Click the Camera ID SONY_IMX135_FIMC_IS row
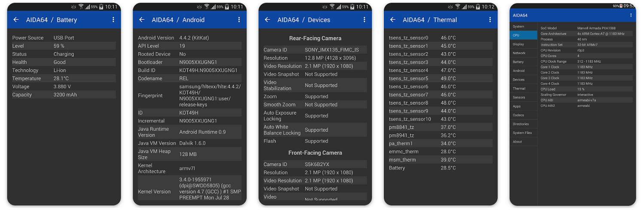 click(315, 50)
